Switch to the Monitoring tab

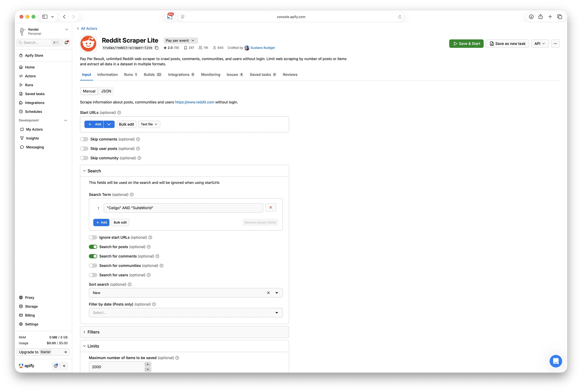point(210,75)
